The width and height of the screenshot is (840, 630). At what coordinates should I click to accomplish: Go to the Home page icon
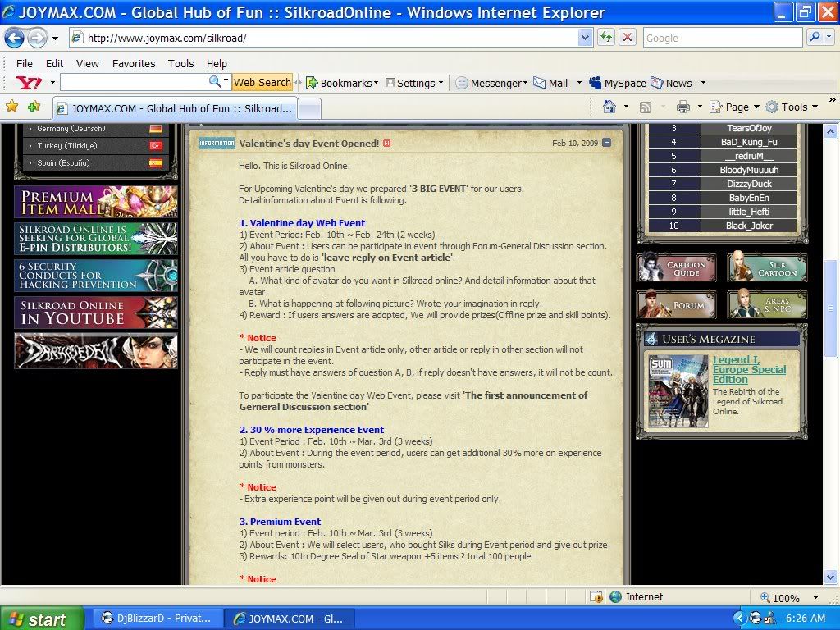pos(609,107)
